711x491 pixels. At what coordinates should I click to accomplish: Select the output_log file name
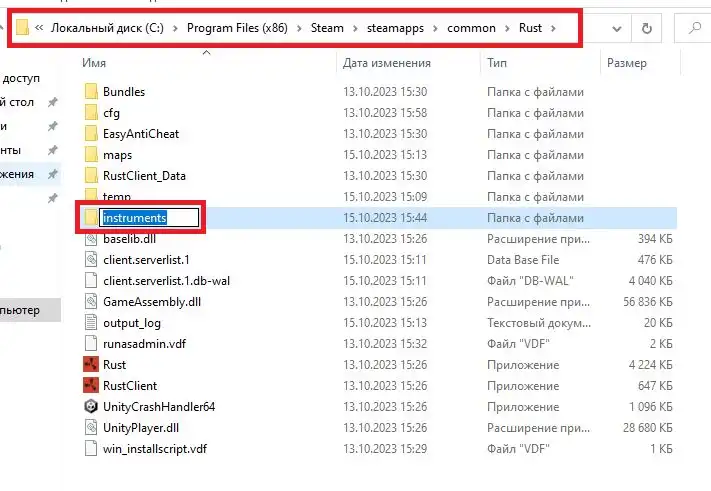pyautogui.click(x=131, y=323)
